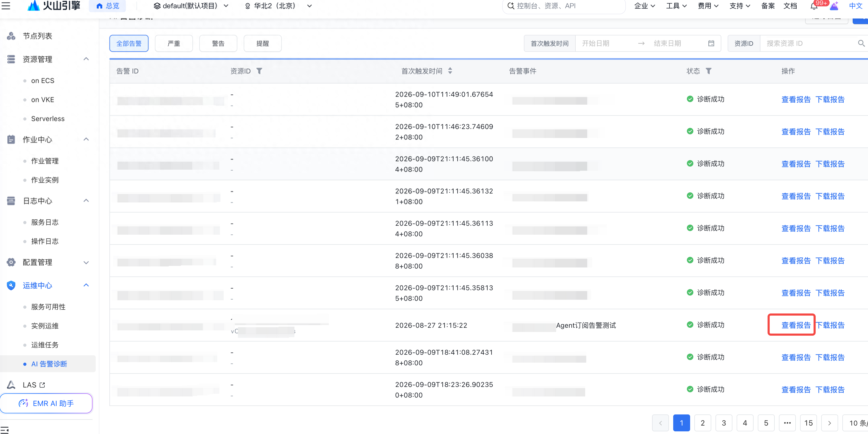Click the 节点列表 sidebar item
Screen dimensions: 868x434
[37, 36]
